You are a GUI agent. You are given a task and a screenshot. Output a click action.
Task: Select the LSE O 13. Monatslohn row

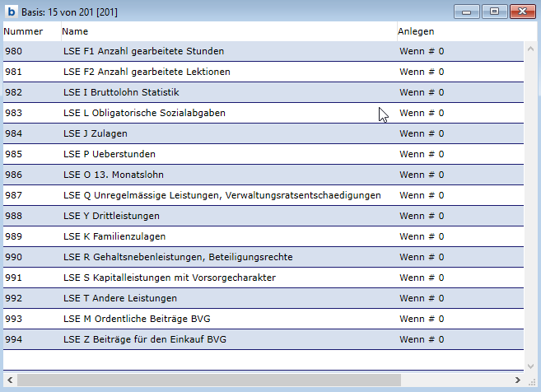pos(114,175)
